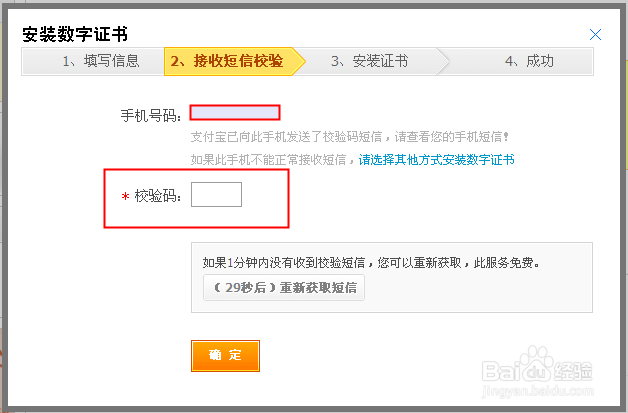This screenshot has width=628, height=413.
Task: Click the masked 手机号码 field
Action: pyautogui.click(x=235, y=112)
